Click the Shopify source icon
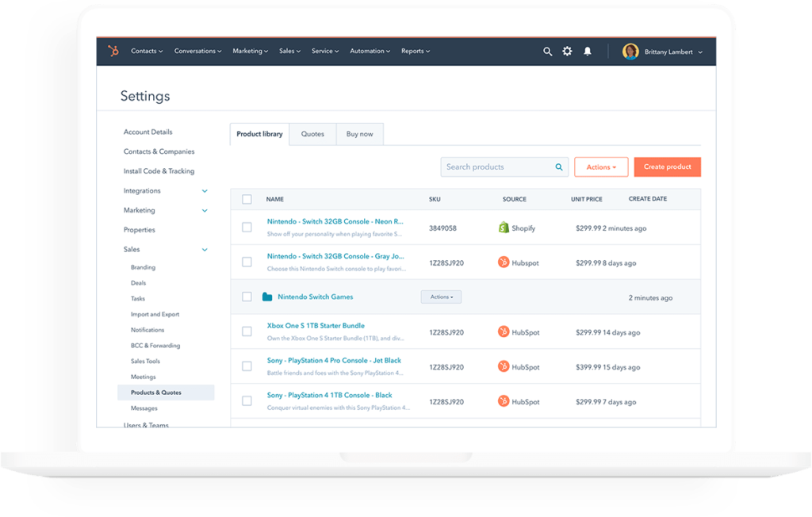812x517 pixels. pos(505,228)
